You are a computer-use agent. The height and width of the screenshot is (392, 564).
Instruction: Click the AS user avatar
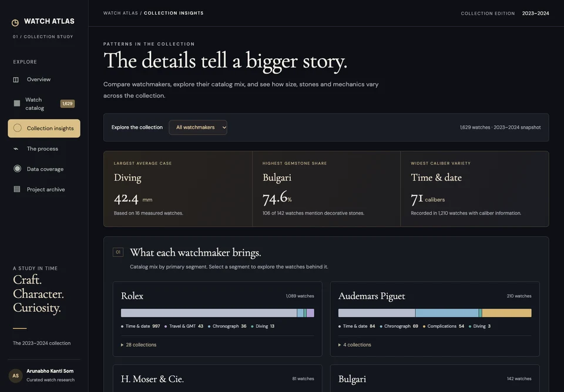tap(15, 376)
